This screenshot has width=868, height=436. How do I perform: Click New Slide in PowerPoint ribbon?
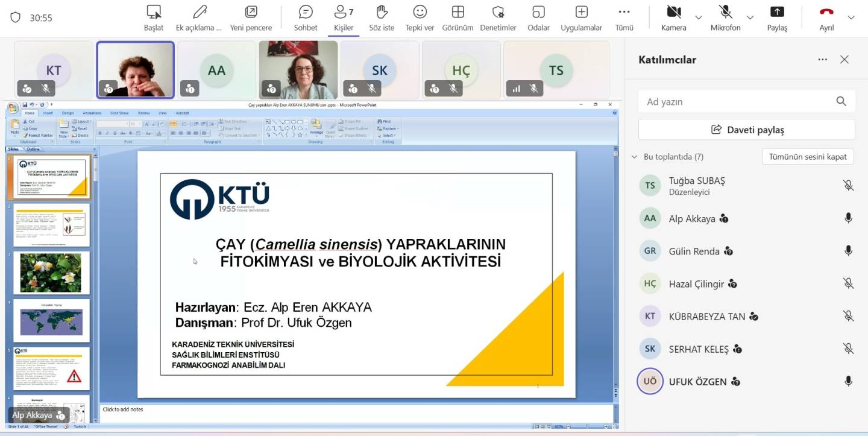pos(64,128)
